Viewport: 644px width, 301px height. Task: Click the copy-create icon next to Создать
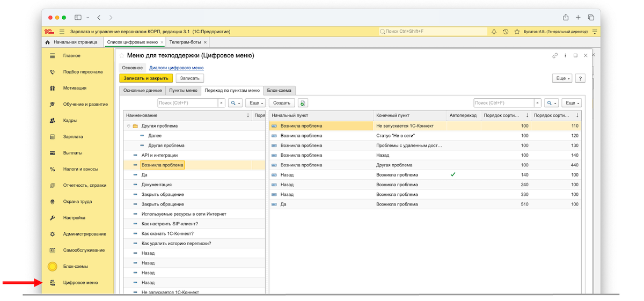click(x=303, y=103)
